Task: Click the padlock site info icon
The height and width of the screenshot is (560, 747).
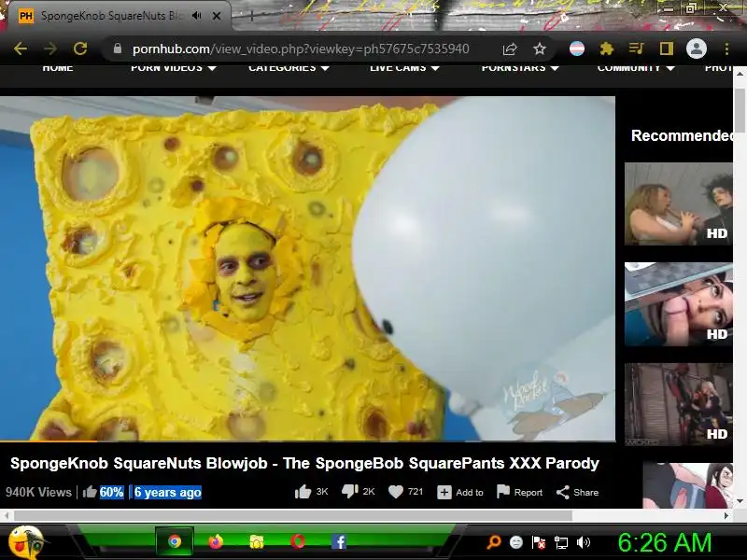Action: point(118,49)
